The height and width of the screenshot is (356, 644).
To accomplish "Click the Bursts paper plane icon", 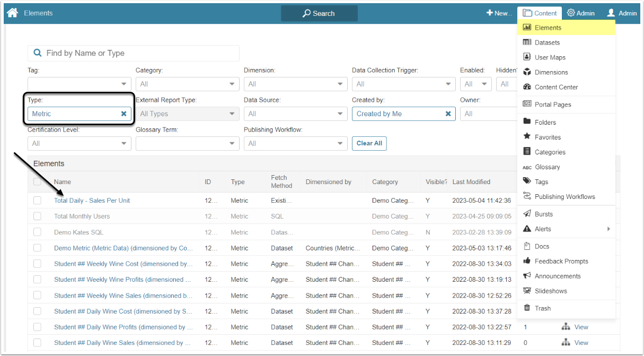I will click(527, 214).
